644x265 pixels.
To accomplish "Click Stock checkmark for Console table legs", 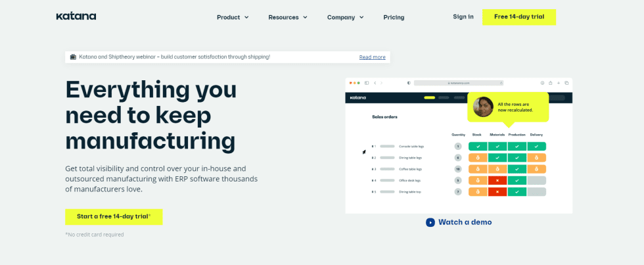I will coord(478,146).
